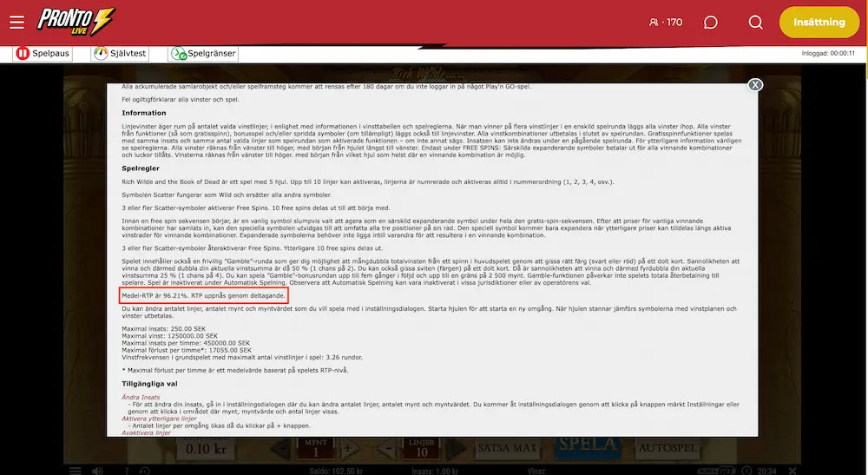Click the Spela spin button
868x475 pixels.
point(588,446)
